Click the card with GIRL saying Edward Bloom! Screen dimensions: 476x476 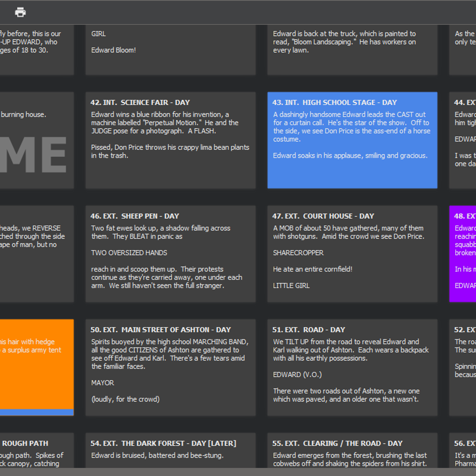click(170, 50)
